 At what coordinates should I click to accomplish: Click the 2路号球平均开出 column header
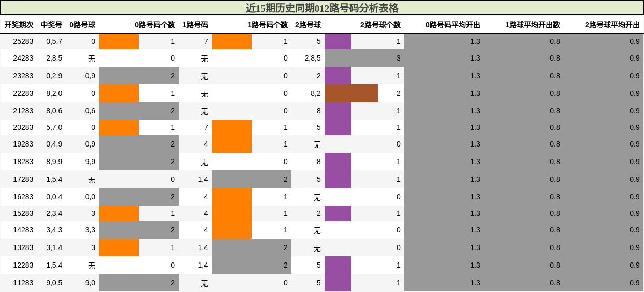(x=612, y=25)
